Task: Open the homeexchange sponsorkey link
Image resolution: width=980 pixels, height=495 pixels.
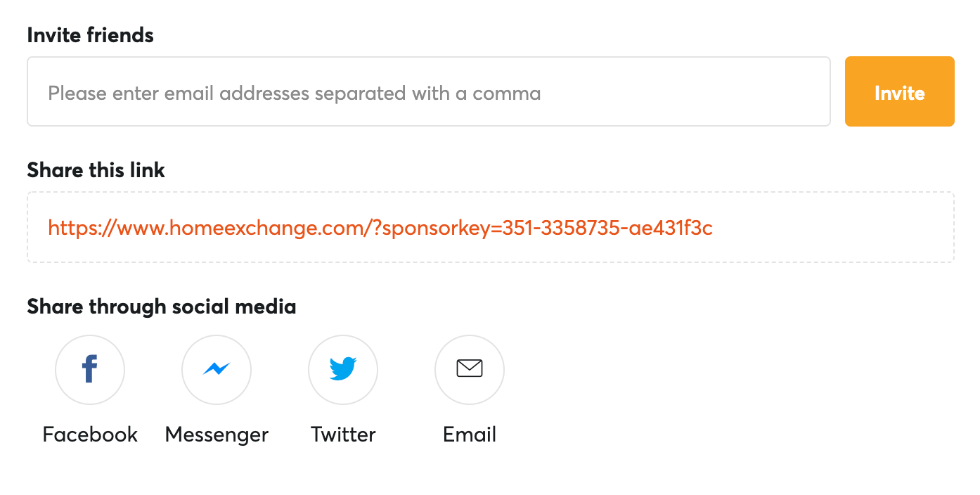Action: tap(380, 227)
